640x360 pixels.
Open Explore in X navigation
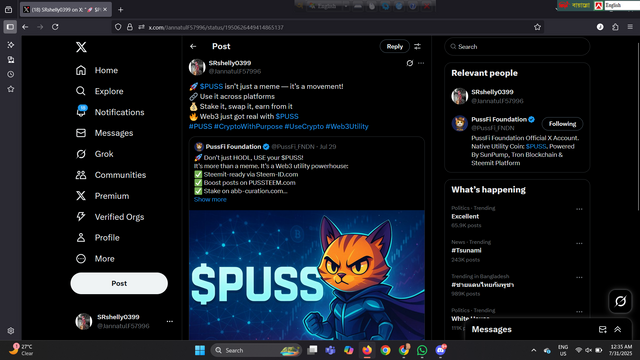coord(100,91)
